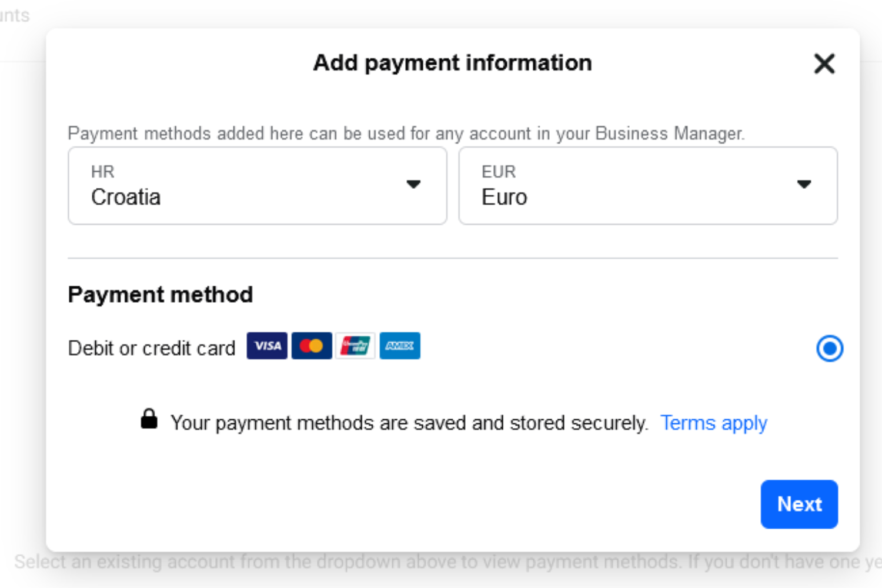The width and height of the screenshot is (882, 588).
Task: Click the UnionPay card logo
Action: [x=355, y=346]
